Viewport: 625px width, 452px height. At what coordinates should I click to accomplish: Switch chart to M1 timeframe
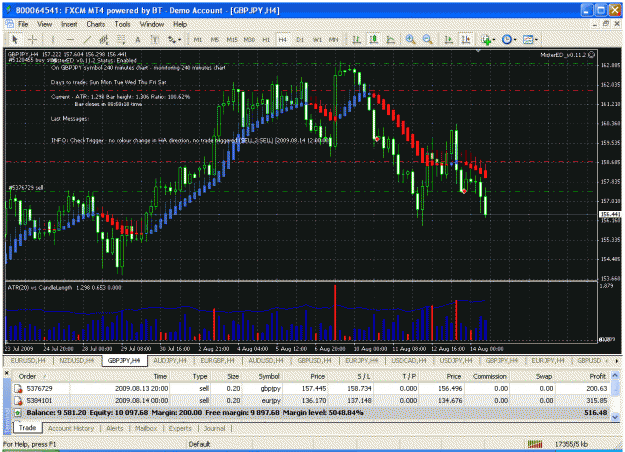click(198, 39)
